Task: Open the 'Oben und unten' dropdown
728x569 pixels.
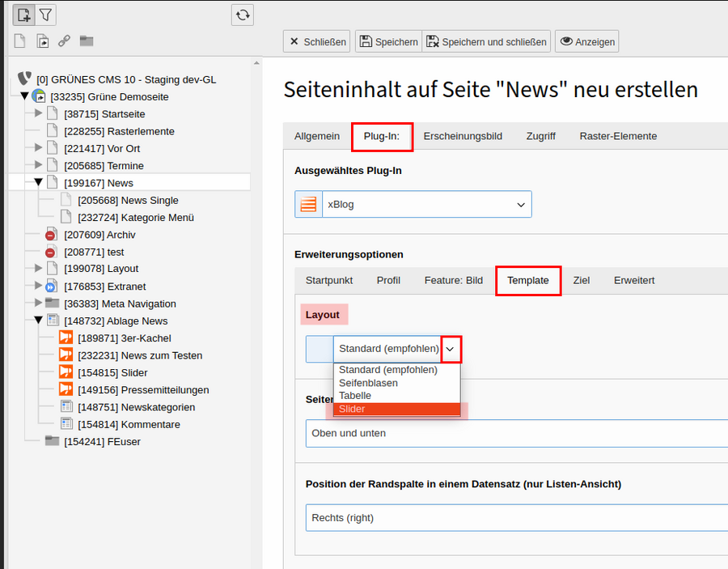Action: pos(517,433)
